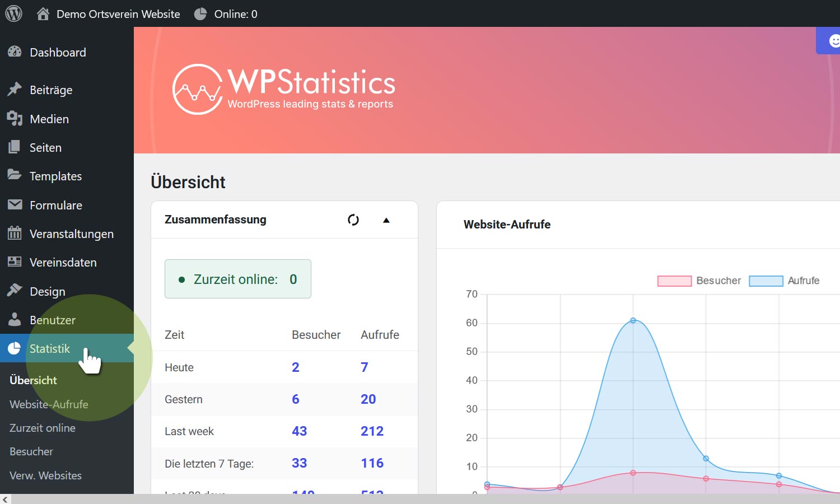Open the Zurzeit online submenu item
This screenshot has width=840, height=504.
(x=43, y=428)
